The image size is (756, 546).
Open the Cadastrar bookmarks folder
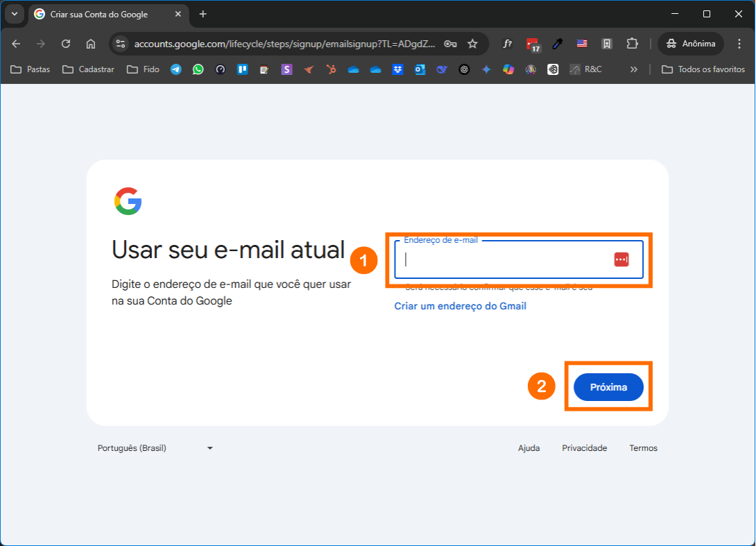[x=88, y=69]
